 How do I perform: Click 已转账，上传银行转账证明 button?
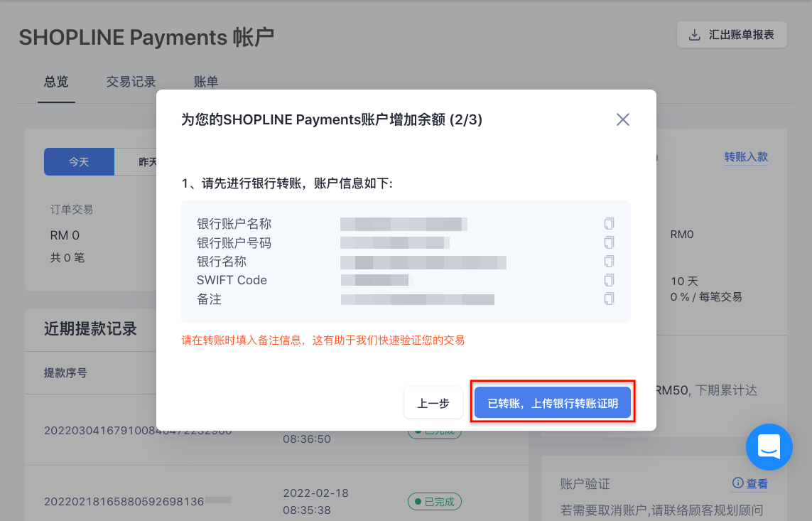click(x=553, y=402)
